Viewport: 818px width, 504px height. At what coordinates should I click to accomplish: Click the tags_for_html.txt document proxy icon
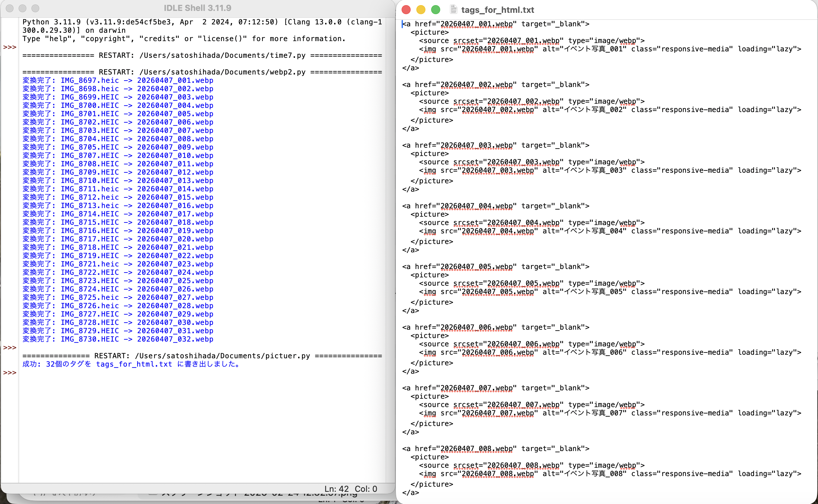[453, 10]
